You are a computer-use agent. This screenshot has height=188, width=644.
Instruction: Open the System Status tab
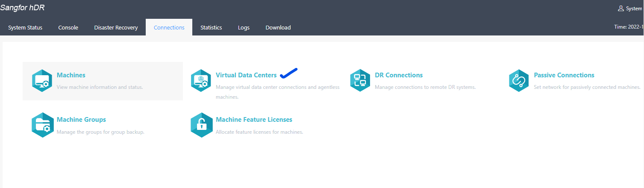tap(25, 27)
